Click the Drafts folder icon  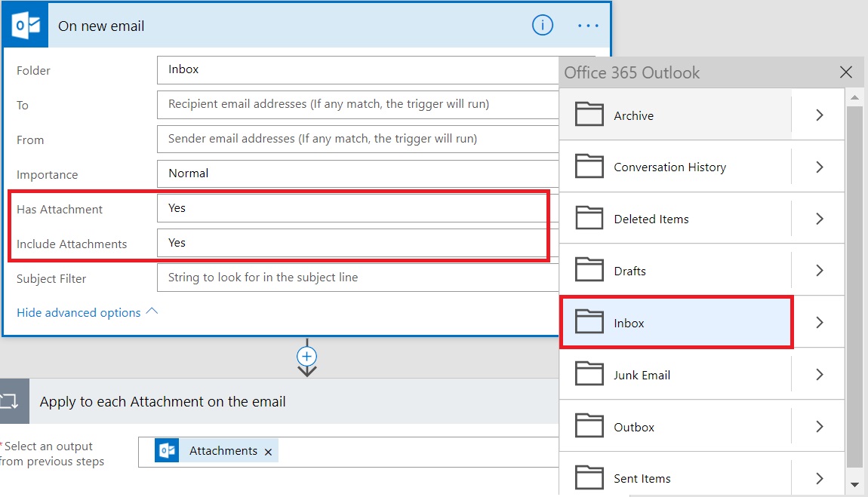pos(589,270)
